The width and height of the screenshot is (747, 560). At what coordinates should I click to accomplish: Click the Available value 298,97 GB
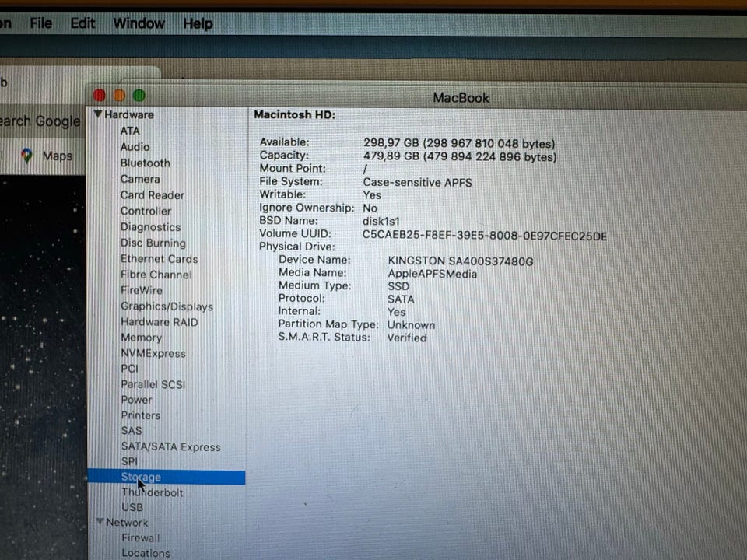(x=459, y=143)
